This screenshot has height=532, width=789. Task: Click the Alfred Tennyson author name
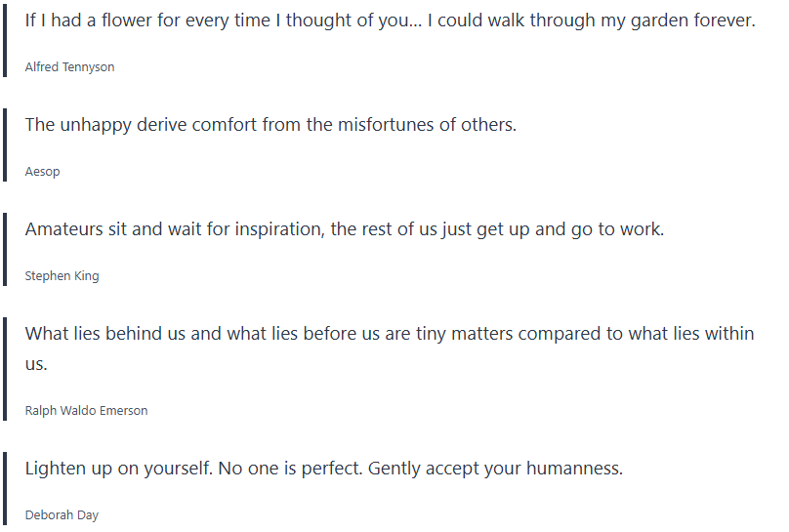(x=69, y=67)
